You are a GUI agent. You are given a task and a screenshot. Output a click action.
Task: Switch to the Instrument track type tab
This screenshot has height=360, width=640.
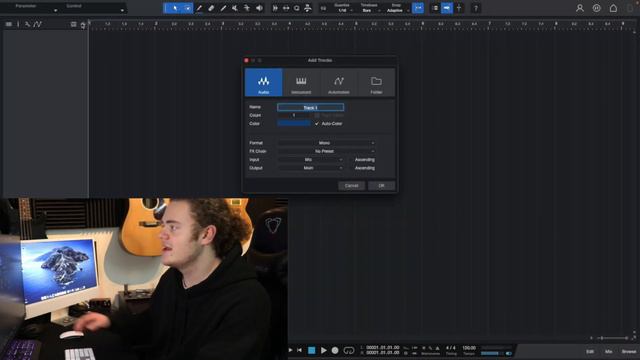click(301, 82)
